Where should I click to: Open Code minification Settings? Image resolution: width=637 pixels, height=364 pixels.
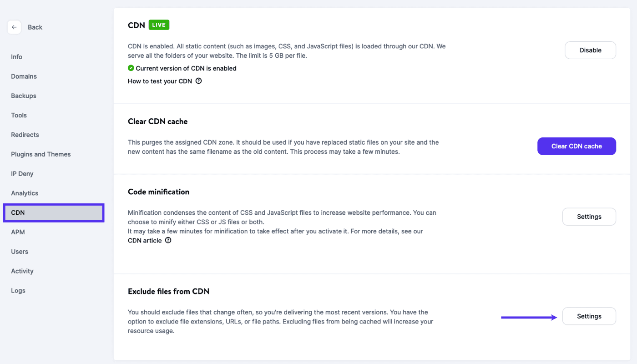point(589,217)
